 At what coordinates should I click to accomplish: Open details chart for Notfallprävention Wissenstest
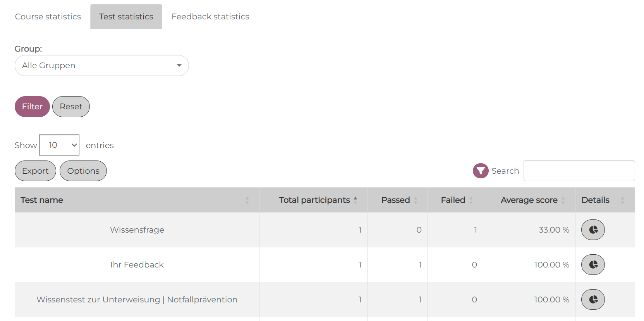pyautogui.click(x=592, y=300)
